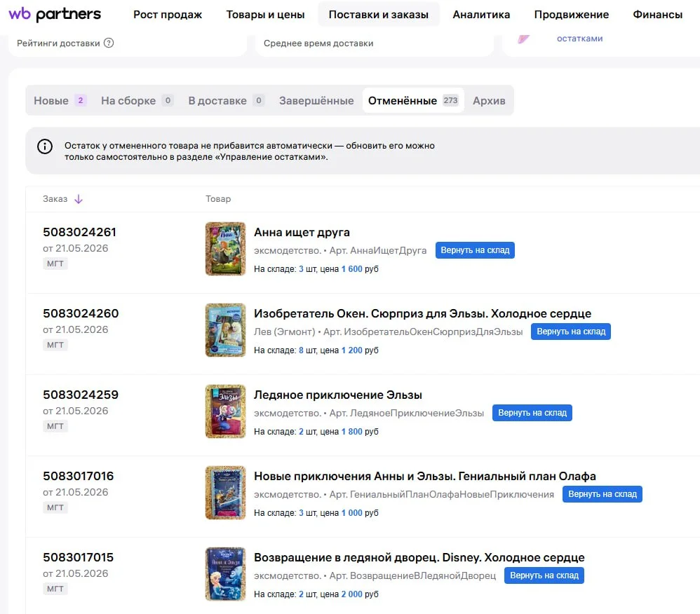Click the Товар column header

(218, 199)
